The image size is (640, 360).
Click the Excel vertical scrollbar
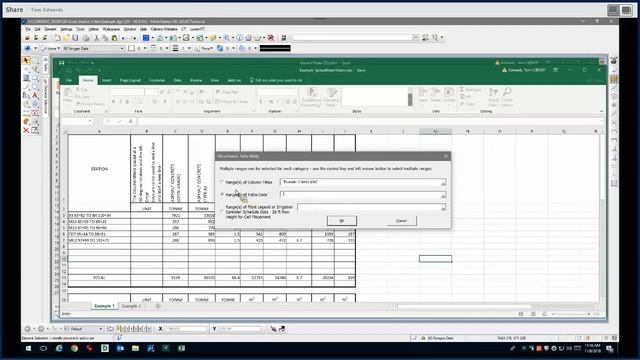click(x=603, y=216)
